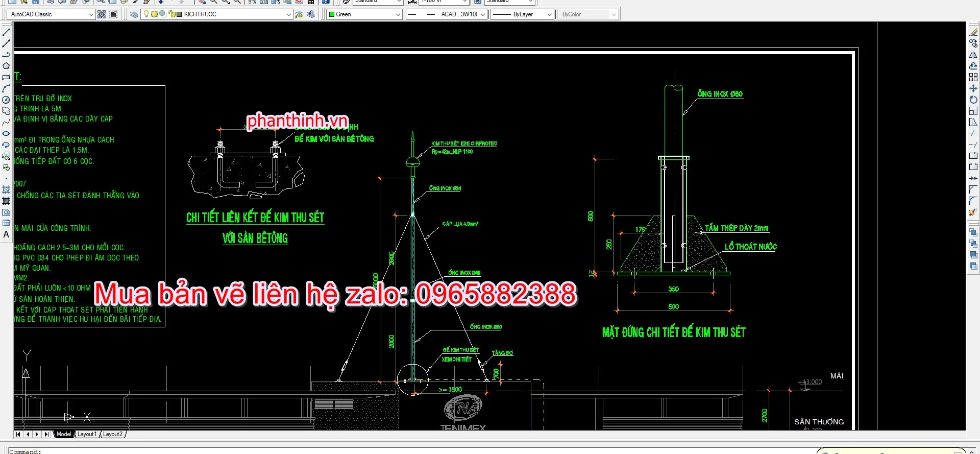Toggle freeze sun icon for KICHTHUOC layer

coord(154,14)
